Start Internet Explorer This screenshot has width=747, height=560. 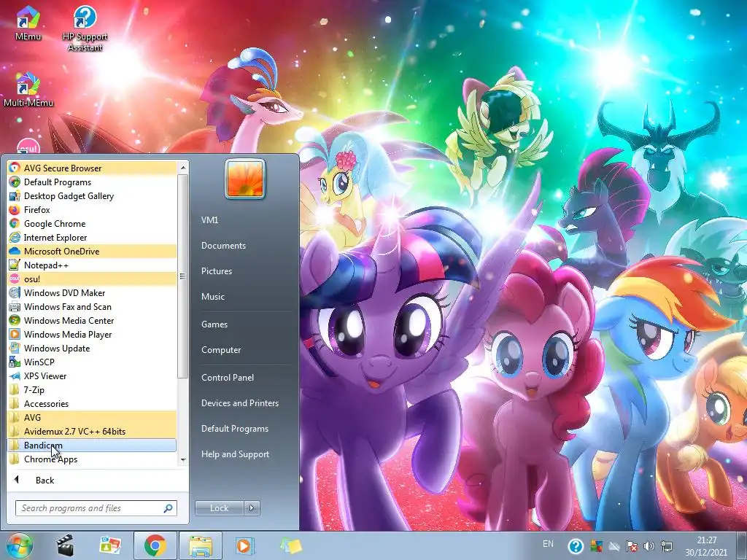(92, 237)
